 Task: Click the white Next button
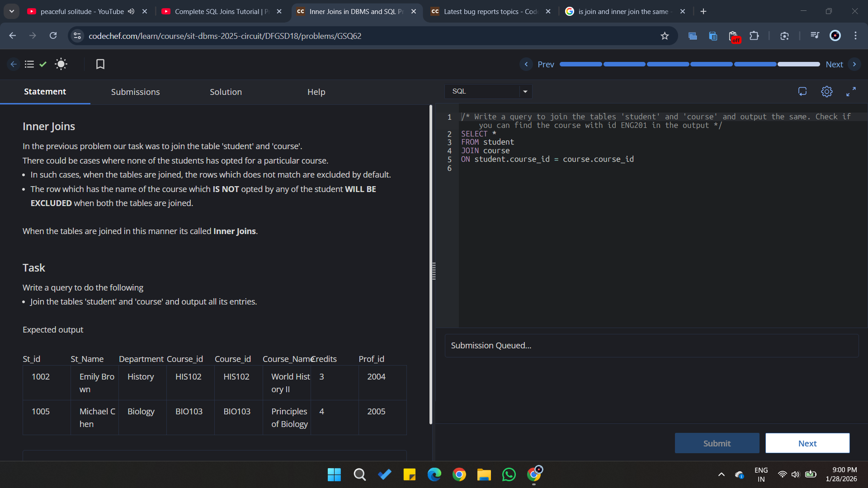(x=807, y=443)
